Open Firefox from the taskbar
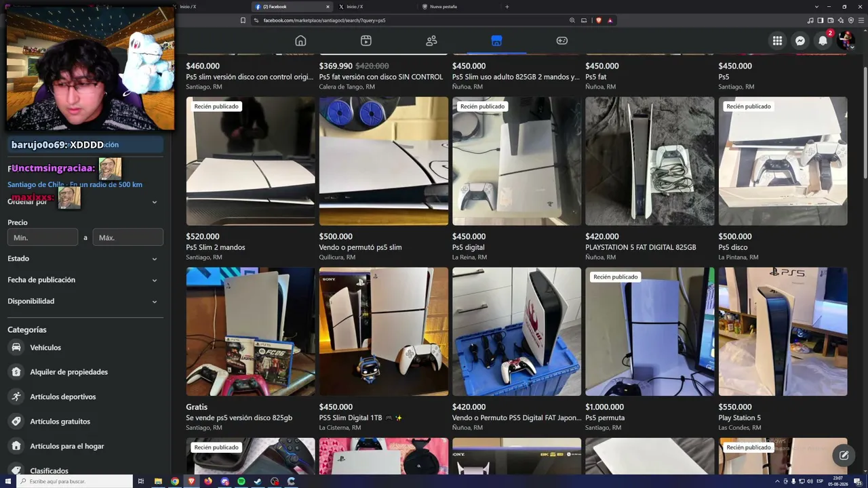Viewport: 868px width, 488px height. (x=208, y=481)
